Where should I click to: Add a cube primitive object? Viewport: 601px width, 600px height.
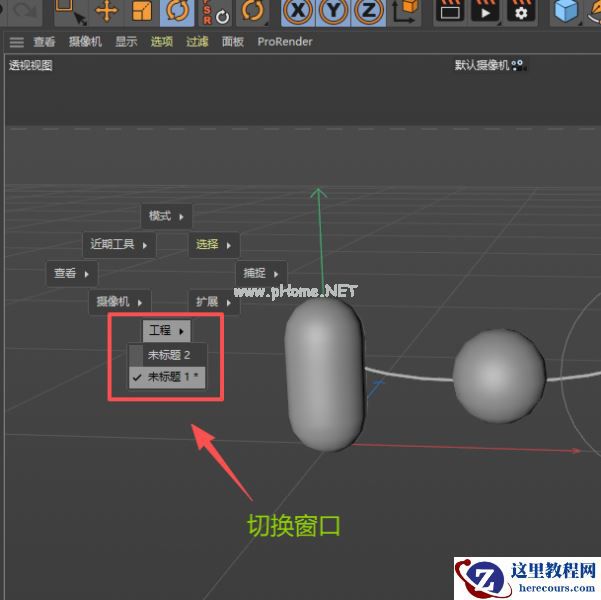point(566,11)
